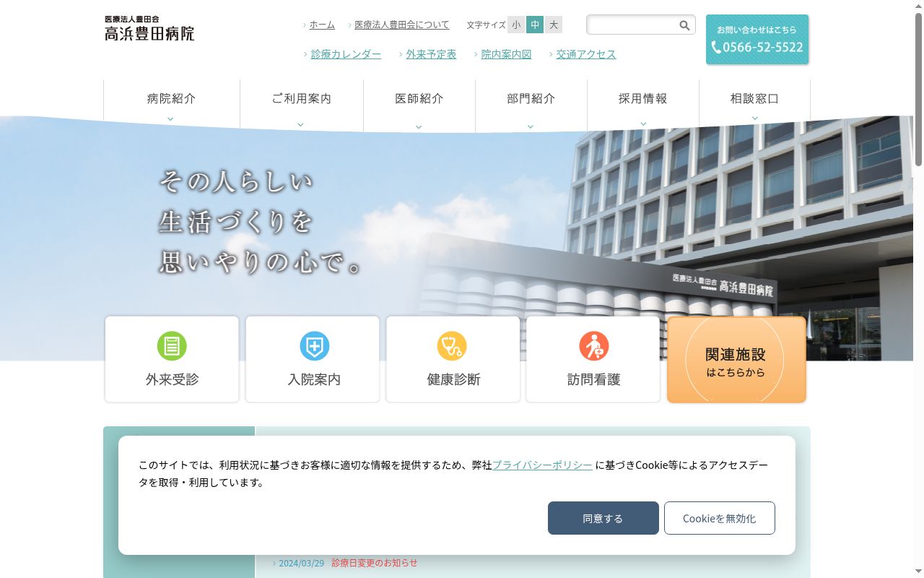Open the 診療カレンダー link
This screenshot has width=924, height=578.
(346, 54)
